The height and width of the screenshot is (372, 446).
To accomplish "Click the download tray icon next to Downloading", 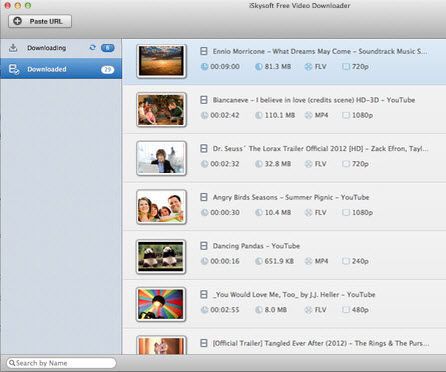I will coord(13,48).
